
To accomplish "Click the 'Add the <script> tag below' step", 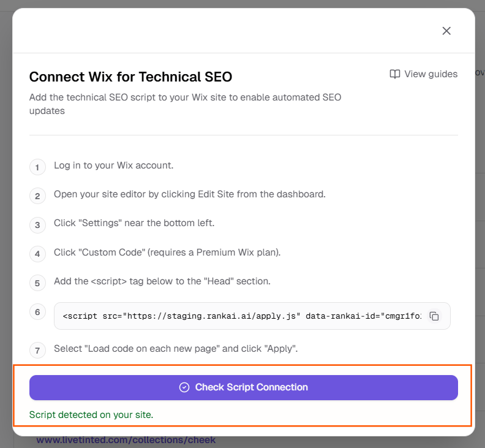I will tap(162, 281).
